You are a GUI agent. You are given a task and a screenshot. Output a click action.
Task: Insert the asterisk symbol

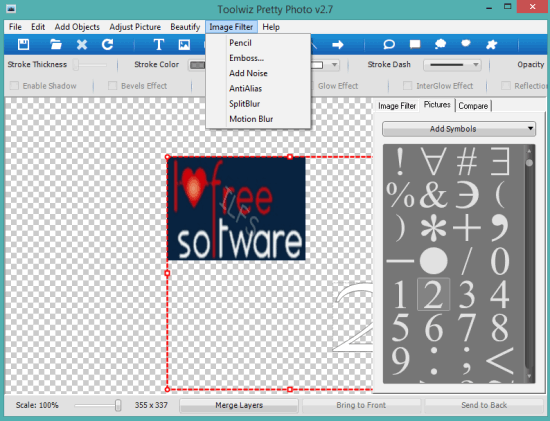point(434,228)
